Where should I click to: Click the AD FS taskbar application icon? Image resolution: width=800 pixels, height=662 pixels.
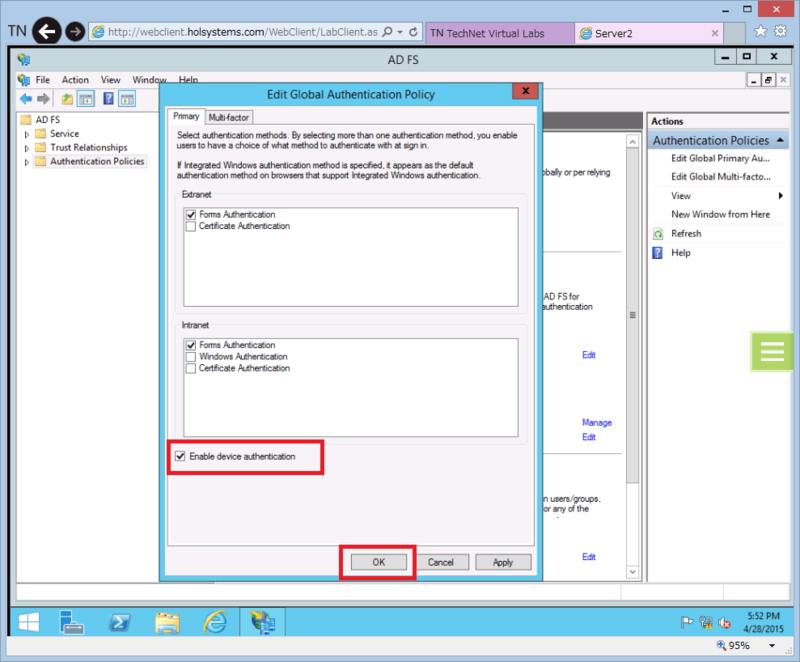[263, 622]
